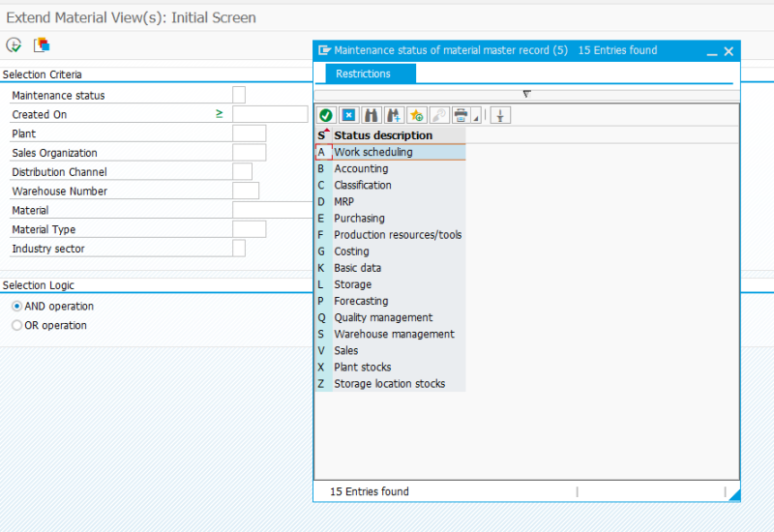Click the greater-or-equal selection option icon
The image size is (774, 532).
point(220,114)
